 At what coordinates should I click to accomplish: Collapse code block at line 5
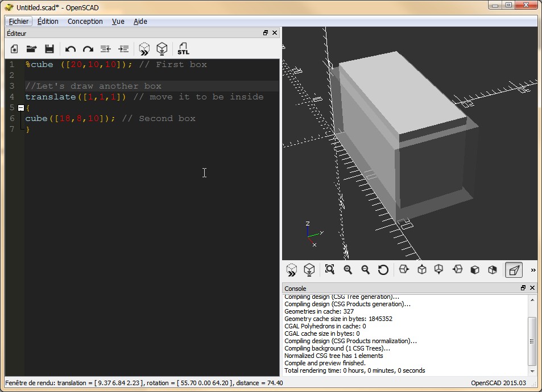point(20,108)
